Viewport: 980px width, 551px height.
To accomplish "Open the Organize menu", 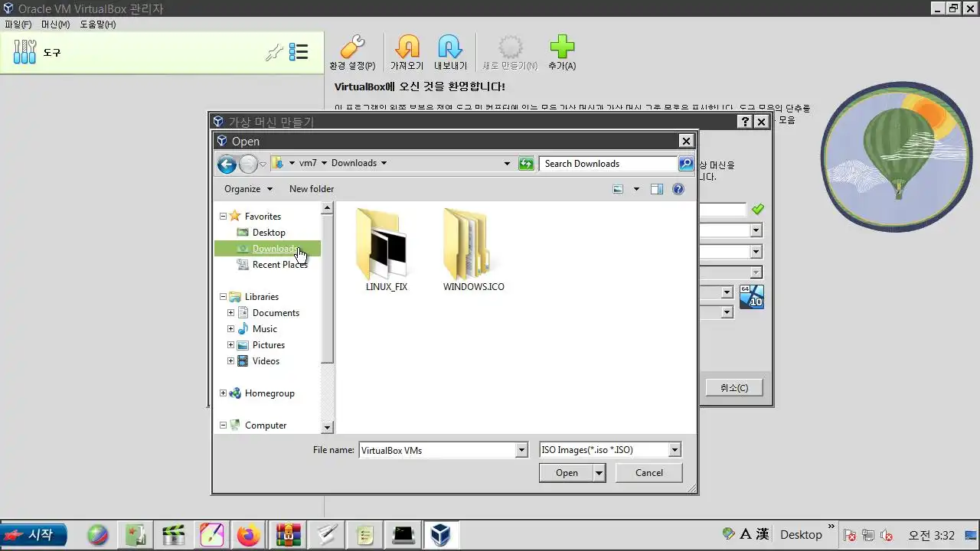I will tap(248, 189).
